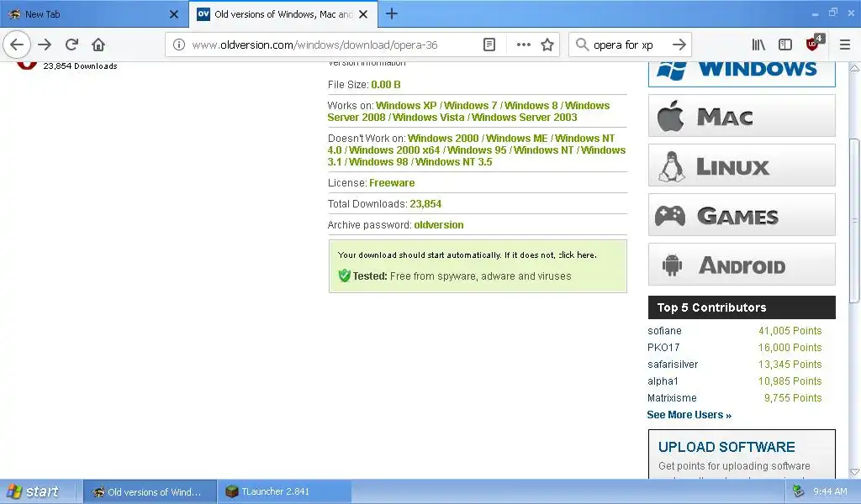This screenshot has width=861, height=504.
Task: Close the Old versions tab
Action: (363, 14)
